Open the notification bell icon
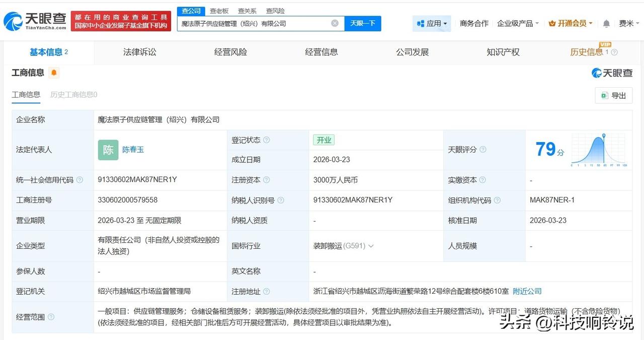This screenshot has height=340, width=644. pos(605,23)
